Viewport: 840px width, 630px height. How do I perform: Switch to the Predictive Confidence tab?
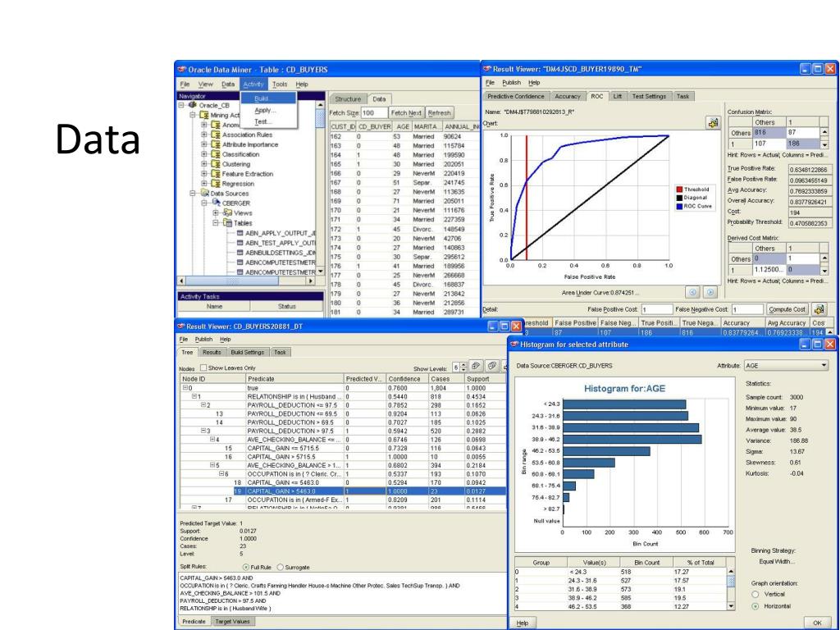tap(515, 97)
